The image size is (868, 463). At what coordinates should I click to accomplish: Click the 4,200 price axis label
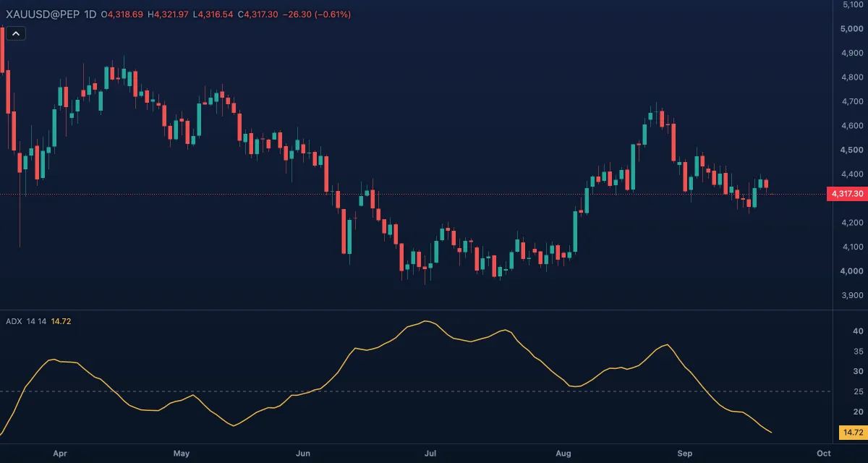[x=854, y=223]
